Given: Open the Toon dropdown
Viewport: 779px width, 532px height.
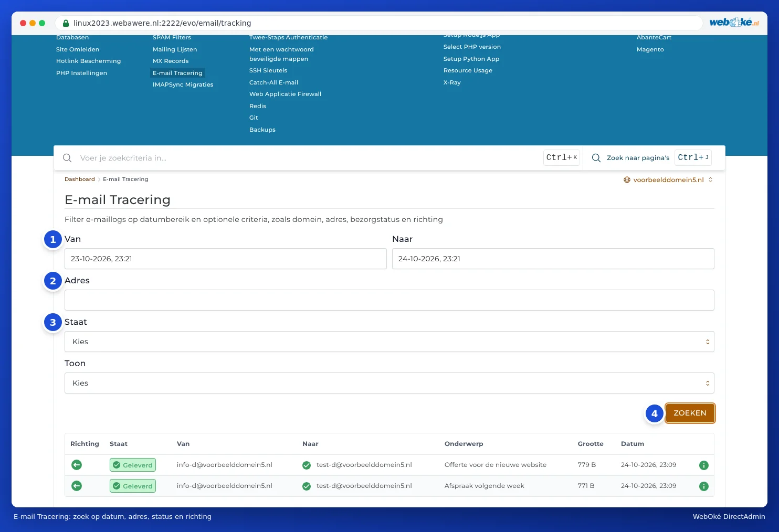Looking at the screenshot, I should 389,383.
